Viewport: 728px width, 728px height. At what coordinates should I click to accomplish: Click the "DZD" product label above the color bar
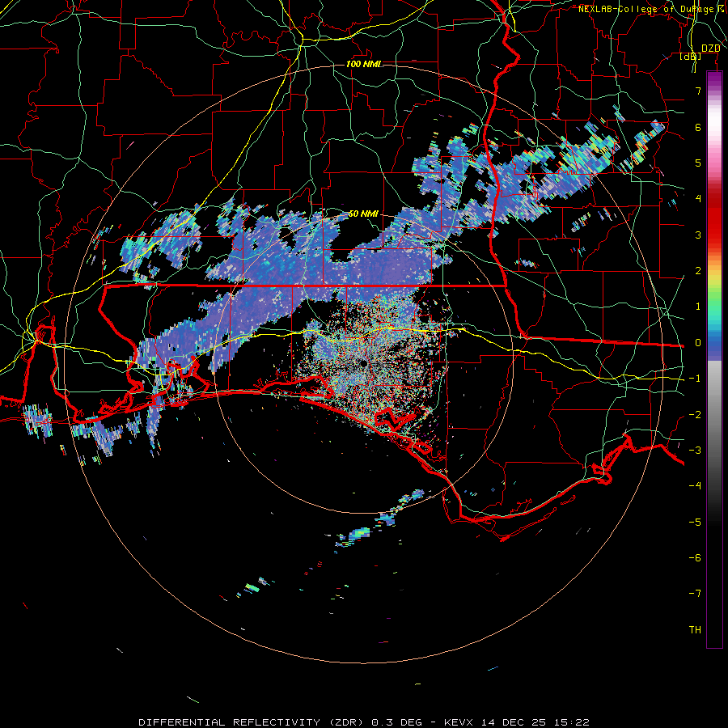(711, 49)
